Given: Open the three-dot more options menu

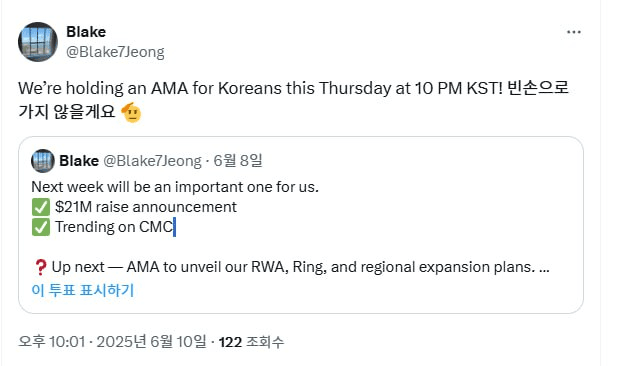Looking at the screenshot, I should [x=574, y=32].
